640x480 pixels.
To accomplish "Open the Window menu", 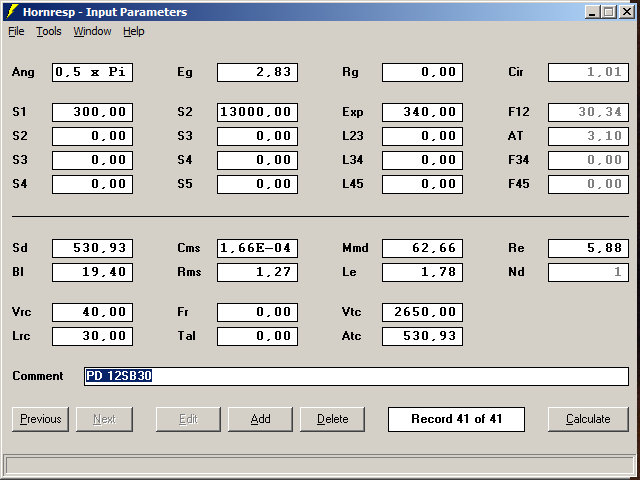I will 92,31.
